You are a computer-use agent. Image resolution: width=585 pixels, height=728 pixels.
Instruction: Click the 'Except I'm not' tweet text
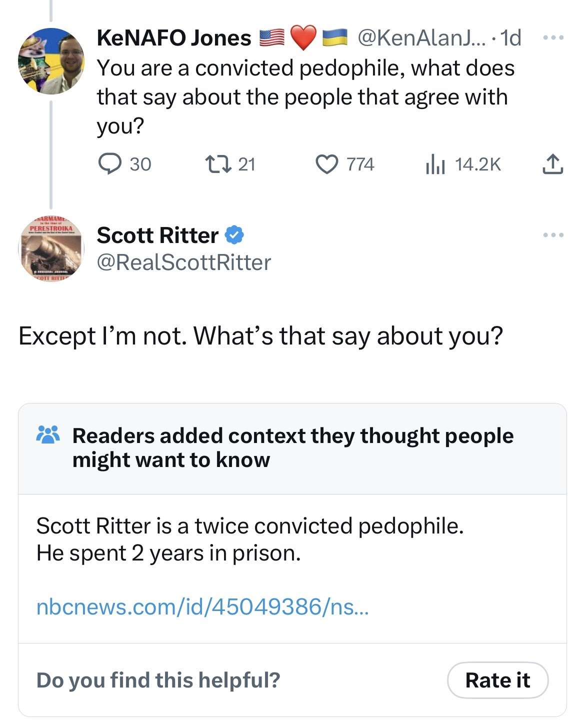click(x=260, y=335)
